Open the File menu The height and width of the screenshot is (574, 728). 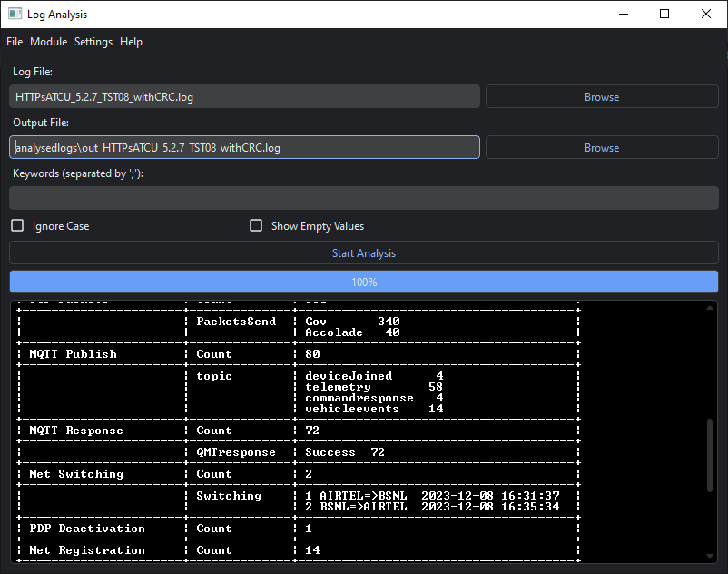15,42
